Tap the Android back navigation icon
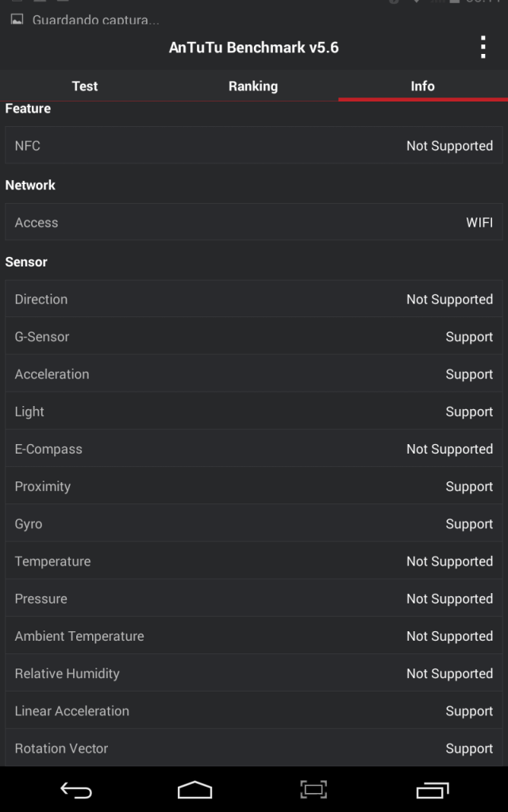The image size is (508, 812). click(x=76, y=790)
